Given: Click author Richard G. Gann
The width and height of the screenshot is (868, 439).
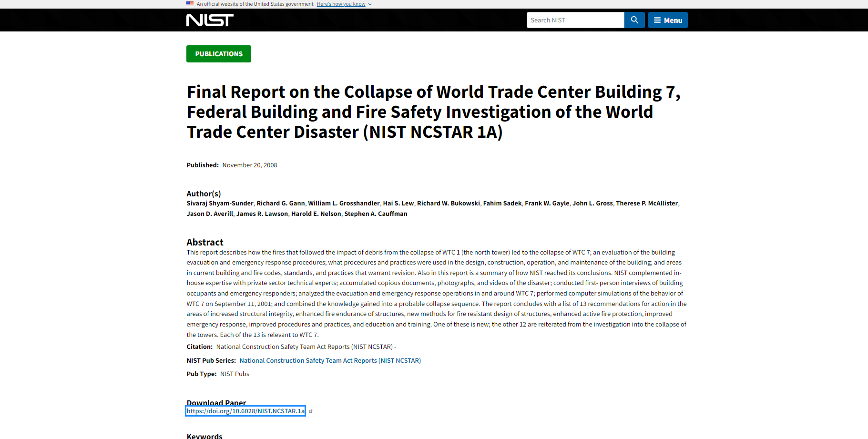Looking at the screenshot, I should [x=281, y=203].
